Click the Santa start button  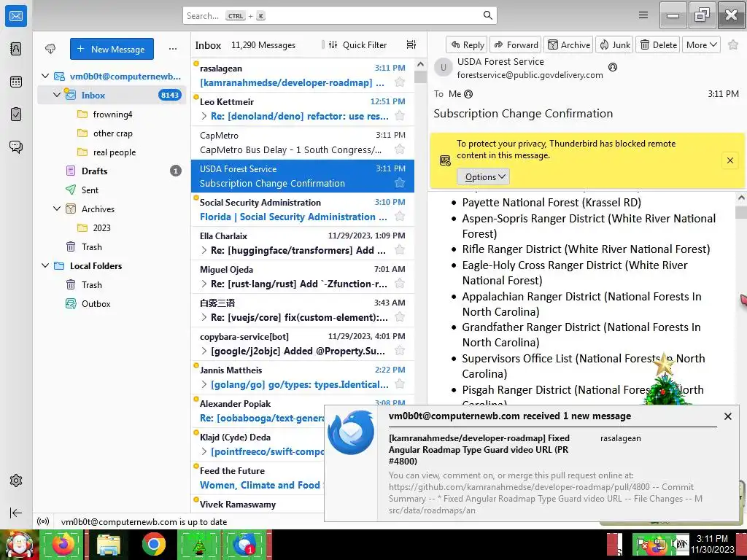(19, 545)
